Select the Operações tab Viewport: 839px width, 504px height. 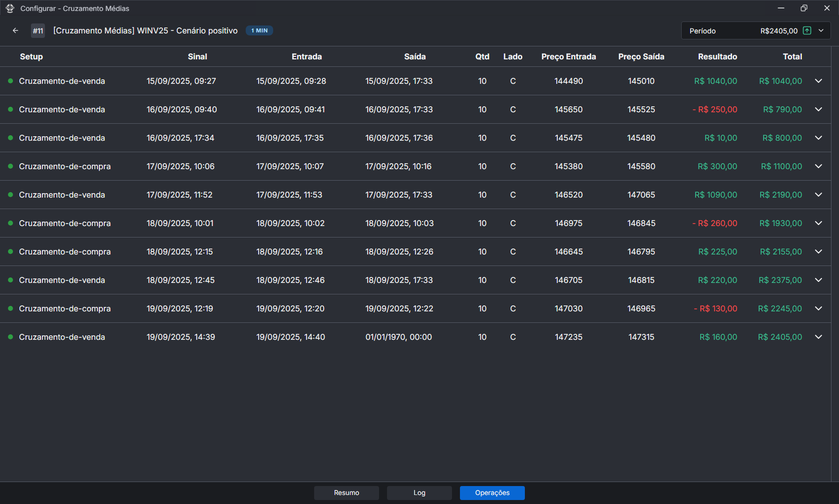pos(492,493)
